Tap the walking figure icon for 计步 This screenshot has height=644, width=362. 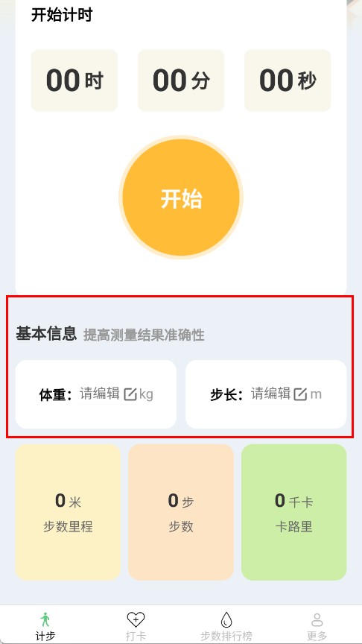pyautogui.click(x=45, y=619)
